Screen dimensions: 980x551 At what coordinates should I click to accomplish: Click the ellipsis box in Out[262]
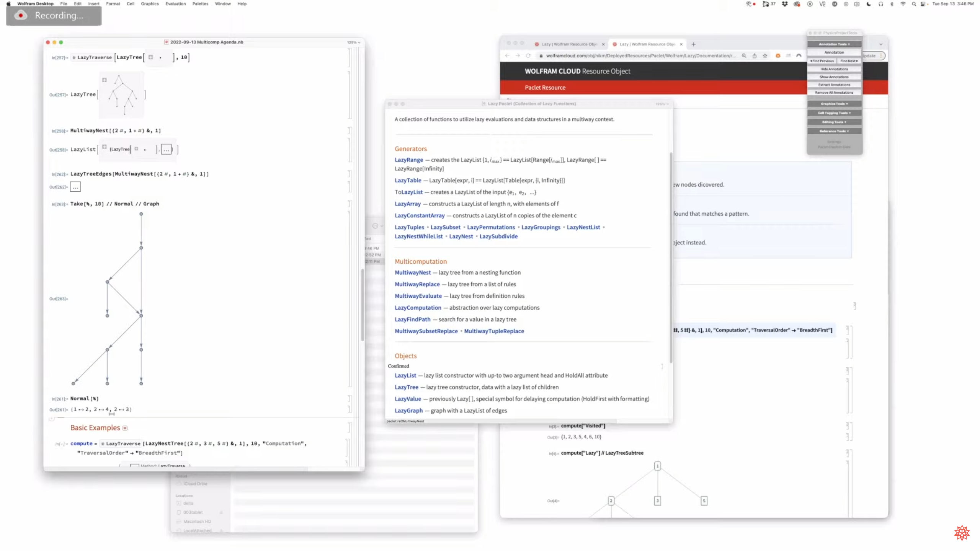(75, 187)
